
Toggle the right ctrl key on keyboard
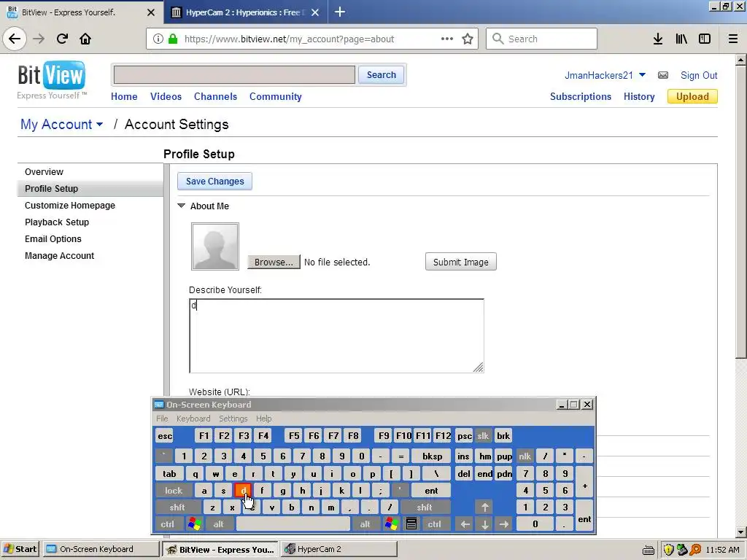(435, 524)
